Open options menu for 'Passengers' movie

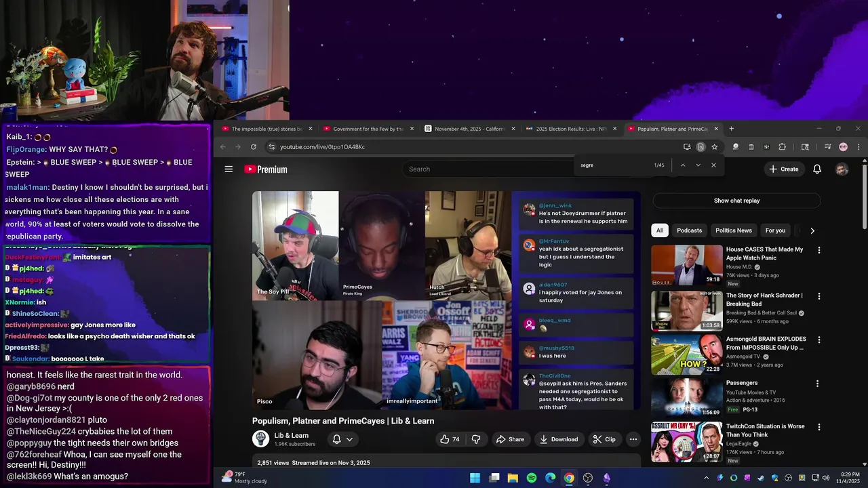(817, 384)
